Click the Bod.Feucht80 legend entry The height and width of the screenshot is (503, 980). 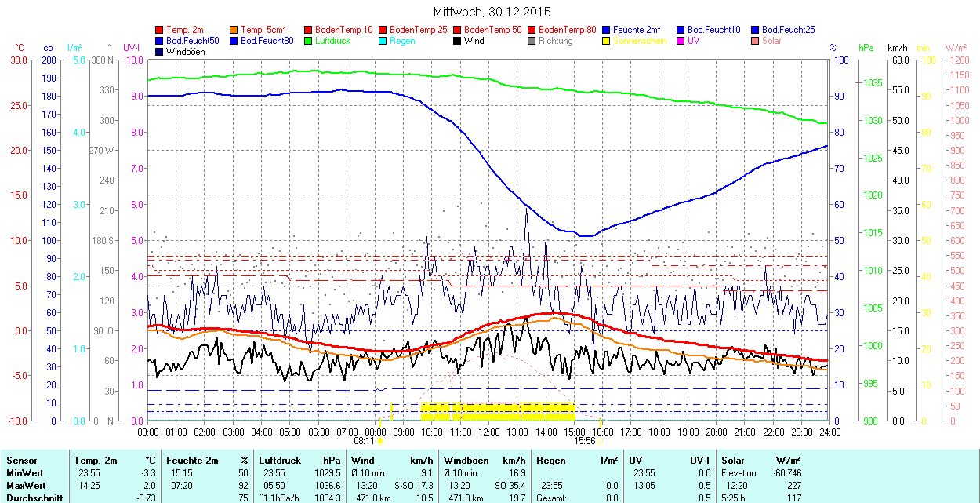point(267,41)
